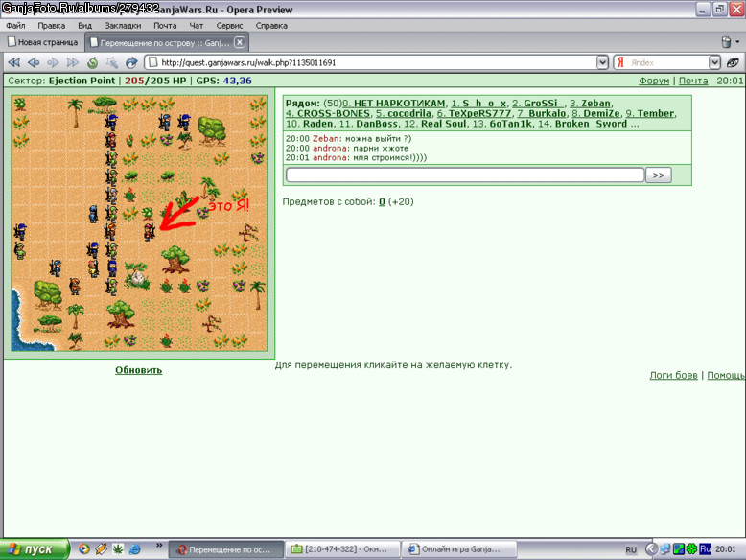Image resolution: width=746 pixels, height=560 pixels.
Task: Open the CROSS-BONES player link
Action: (328, 114)
